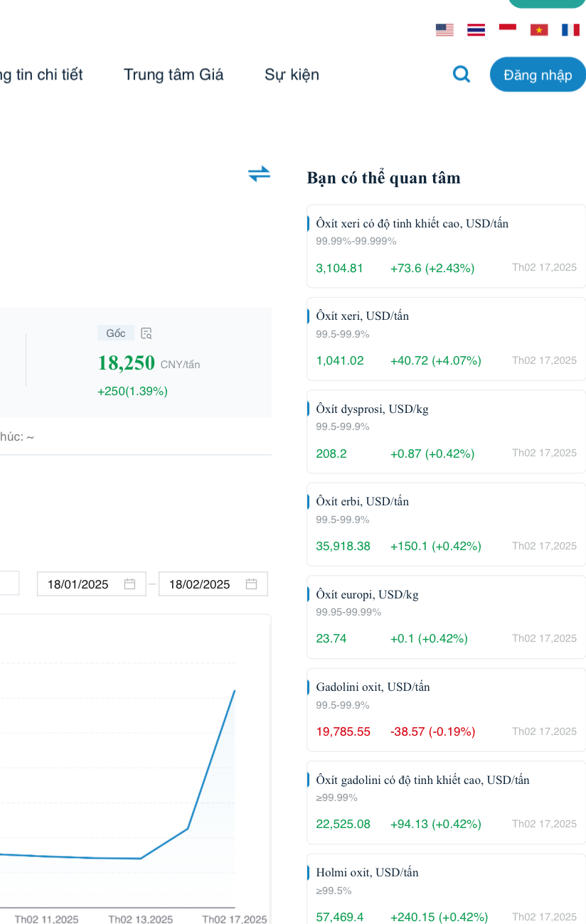Open the Ôxít dysprosi, USD/kg price card
The image size is (586, 924).
click(x=446, y=431)
